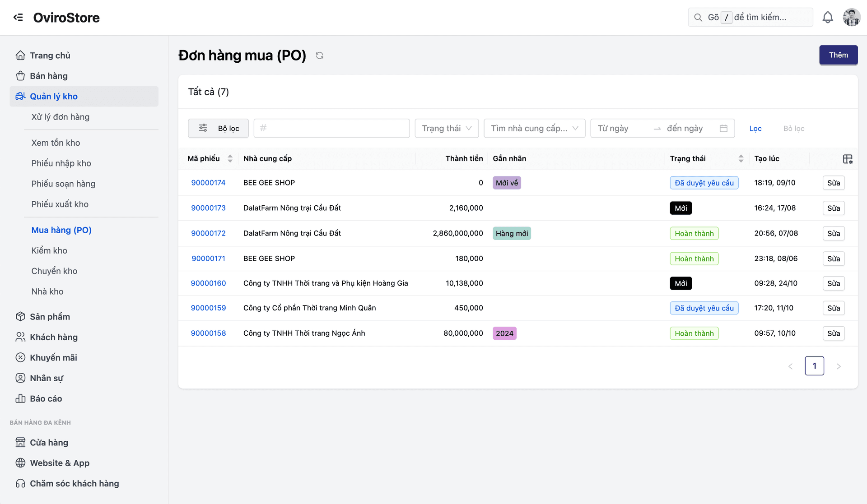This screenshot has width=867, height=504.
Task: Collapse the sidebar menu icon
Action: pos(18,17)
